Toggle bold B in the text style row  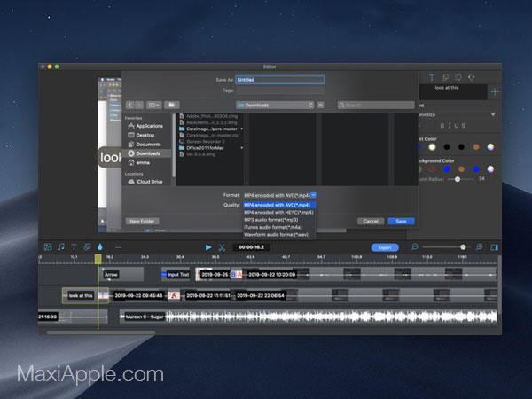(x=442, y=126)
